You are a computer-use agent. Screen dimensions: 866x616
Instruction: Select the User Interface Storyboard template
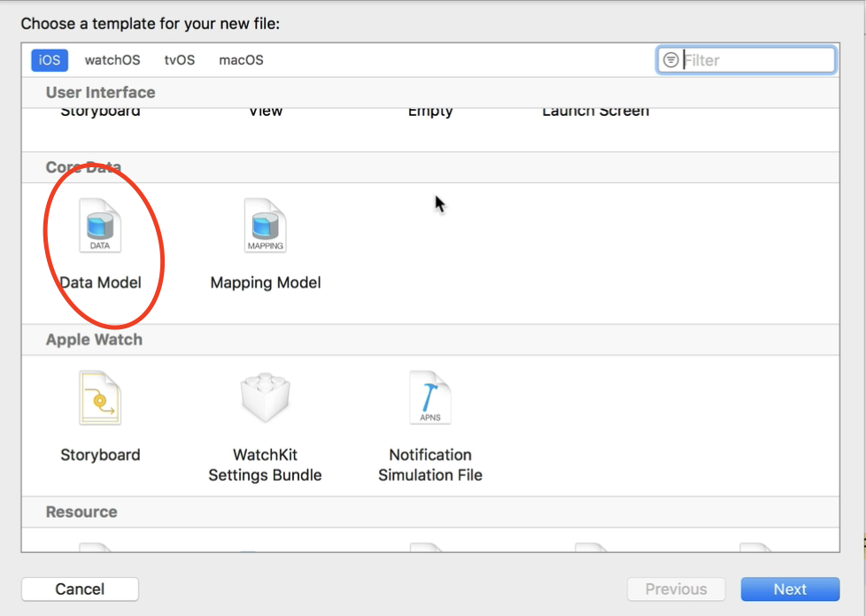point(100,110)
